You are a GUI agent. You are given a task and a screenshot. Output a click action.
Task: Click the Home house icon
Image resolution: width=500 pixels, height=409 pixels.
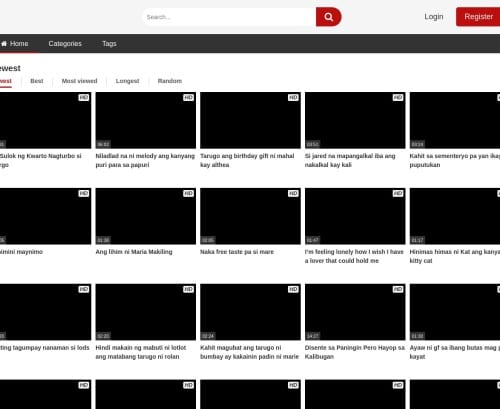coord(4,44)
